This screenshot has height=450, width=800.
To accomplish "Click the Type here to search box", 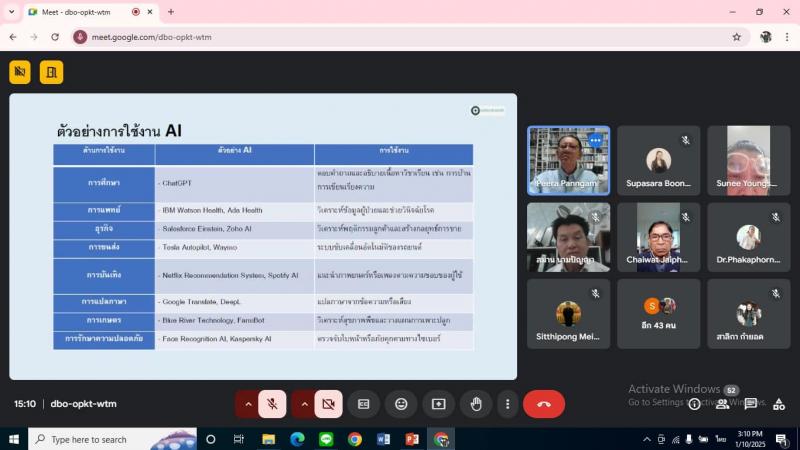I will point(113,439).
